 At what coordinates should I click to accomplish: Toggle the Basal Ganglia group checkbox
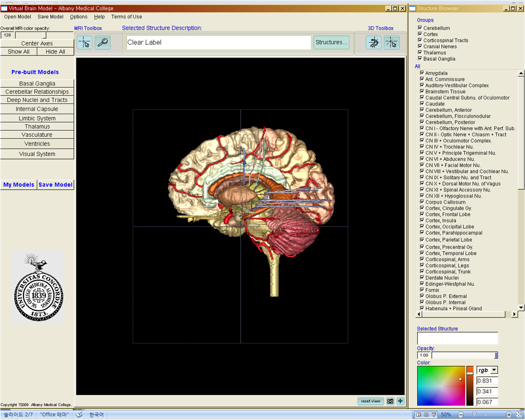420,58
